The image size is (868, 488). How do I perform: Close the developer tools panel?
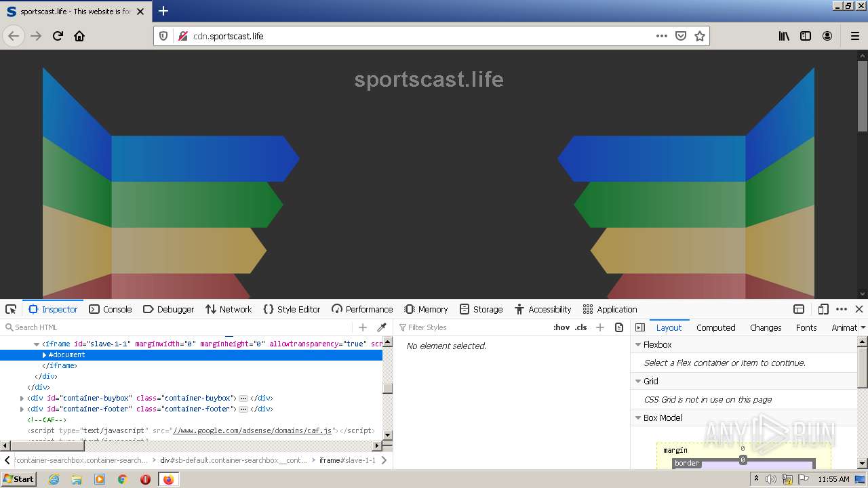click(x=859, y=309)
